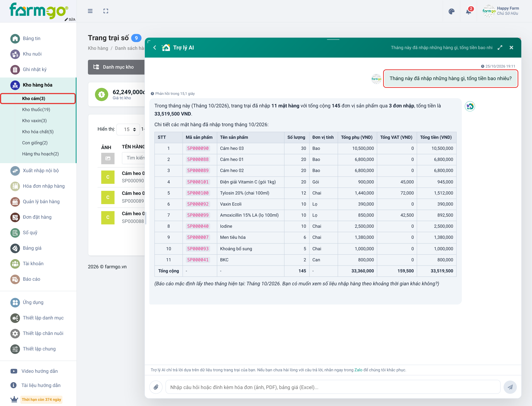Select Kho vaxin(3) warehouse

[x=34, y=121]
